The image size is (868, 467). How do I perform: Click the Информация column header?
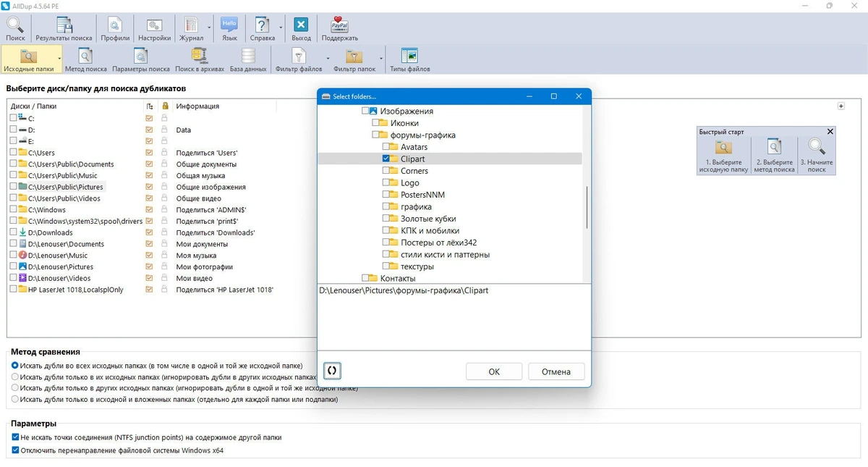197,106
